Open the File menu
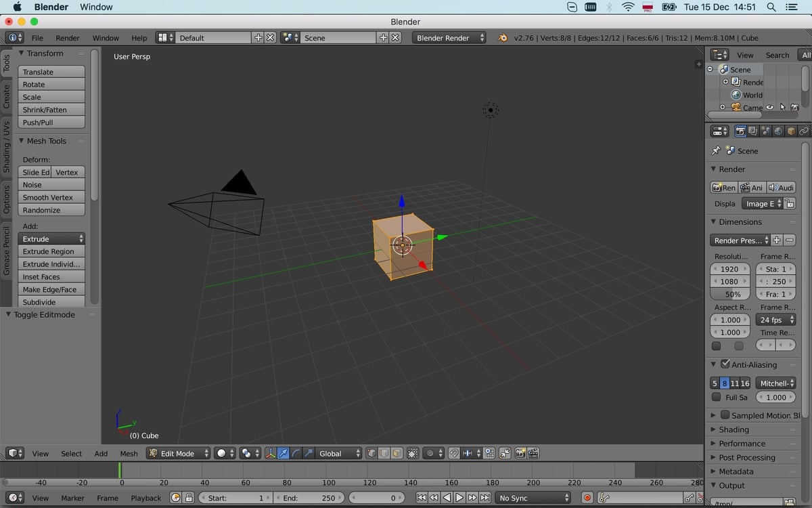 tap(37, 38)
